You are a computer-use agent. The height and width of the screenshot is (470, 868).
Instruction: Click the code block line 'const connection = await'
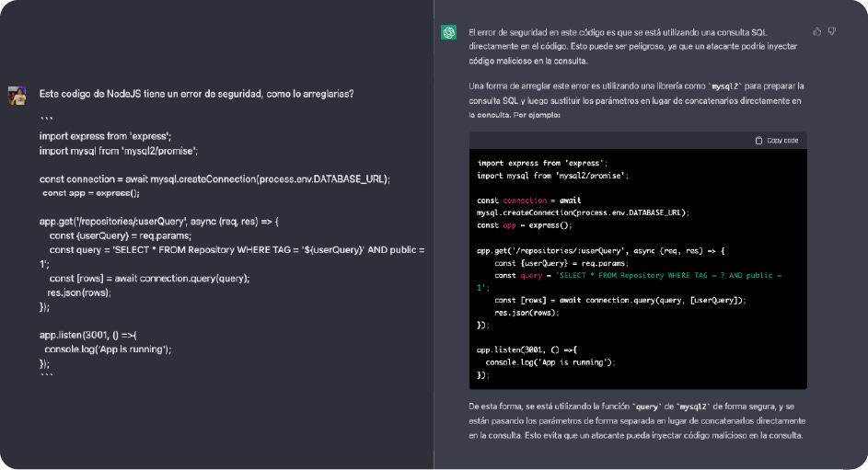(x=528, y=201)
